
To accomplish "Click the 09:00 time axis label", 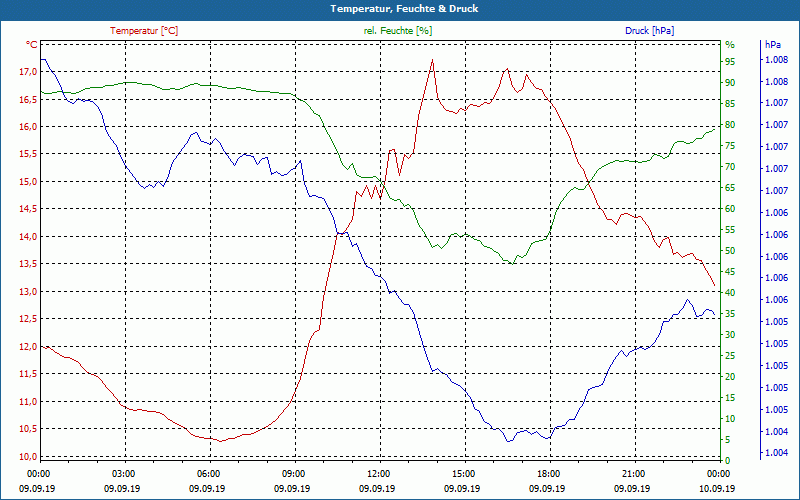I will [x=295, y=474].
